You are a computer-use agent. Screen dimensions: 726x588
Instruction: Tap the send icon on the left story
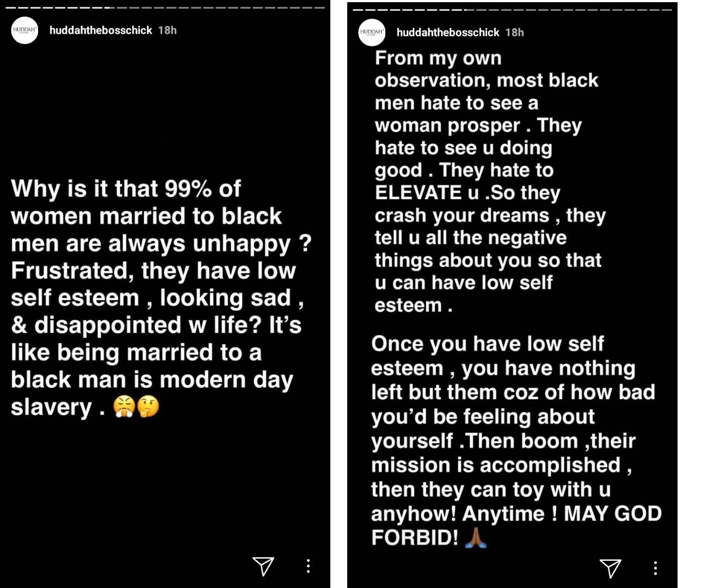click(263, 566)
